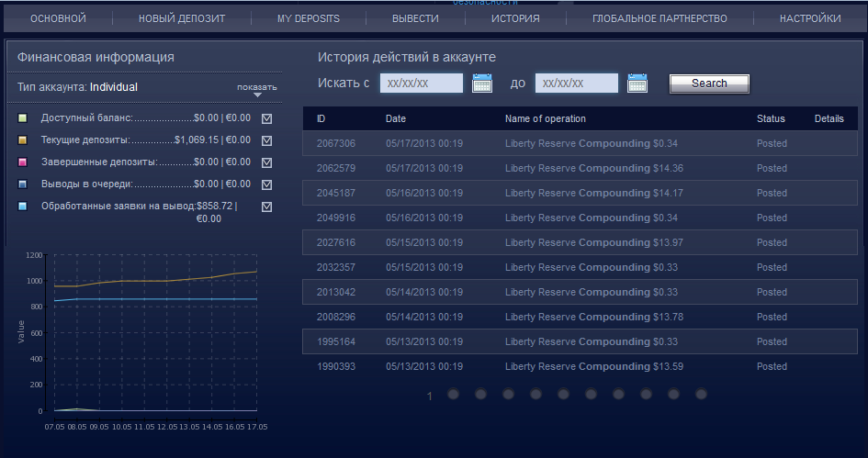
Task: Click the last pagination dot
Action: click(701, 394)
